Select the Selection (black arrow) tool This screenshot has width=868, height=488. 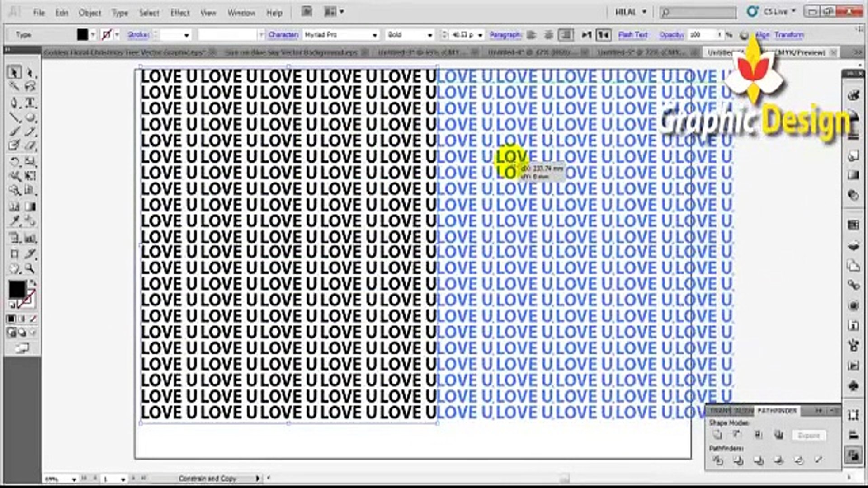coord(14,72)
